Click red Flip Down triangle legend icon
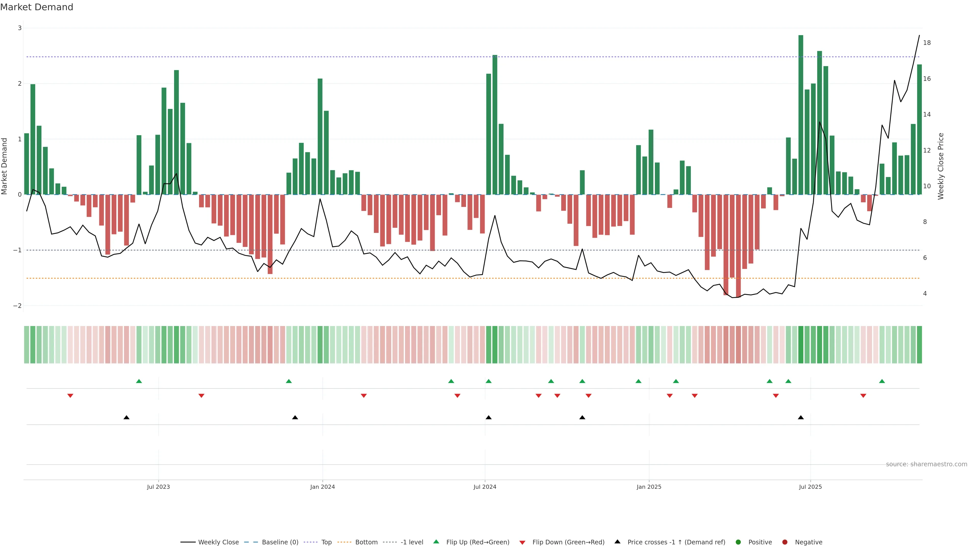 point(522,542)
